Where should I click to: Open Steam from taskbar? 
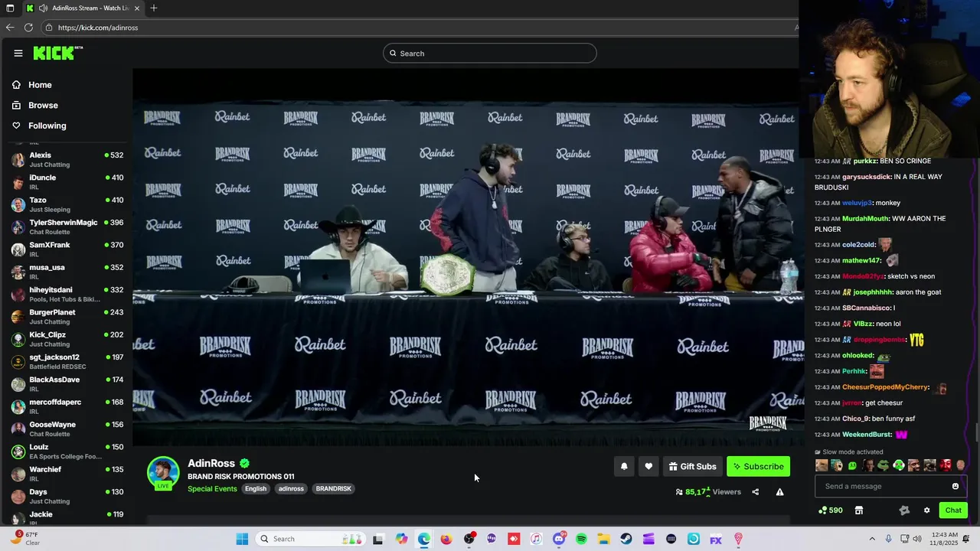626,539
